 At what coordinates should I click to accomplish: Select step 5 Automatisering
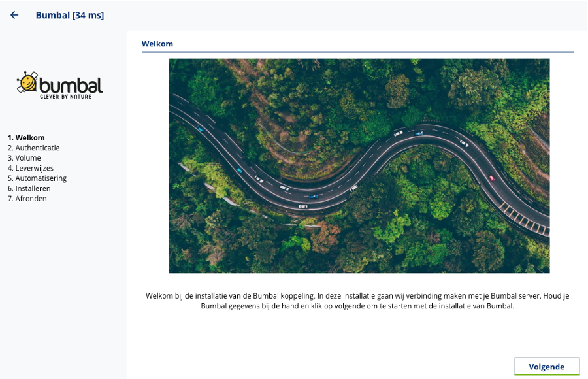pyautogui.click(x=37, y=178)
